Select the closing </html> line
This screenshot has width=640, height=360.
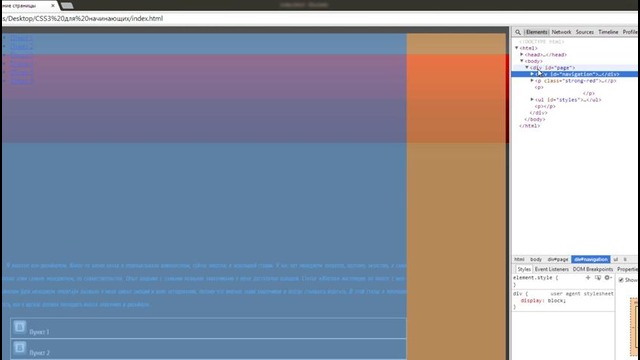click(529, 126)
